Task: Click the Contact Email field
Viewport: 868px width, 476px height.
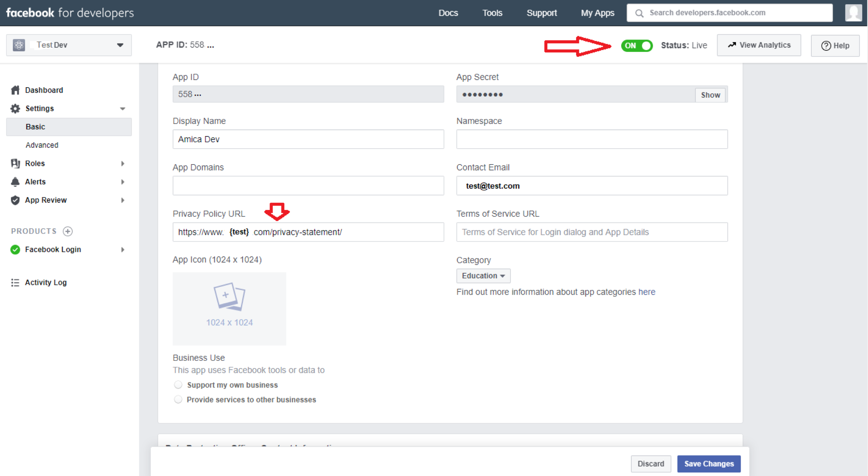Action: tap(592, 186)
